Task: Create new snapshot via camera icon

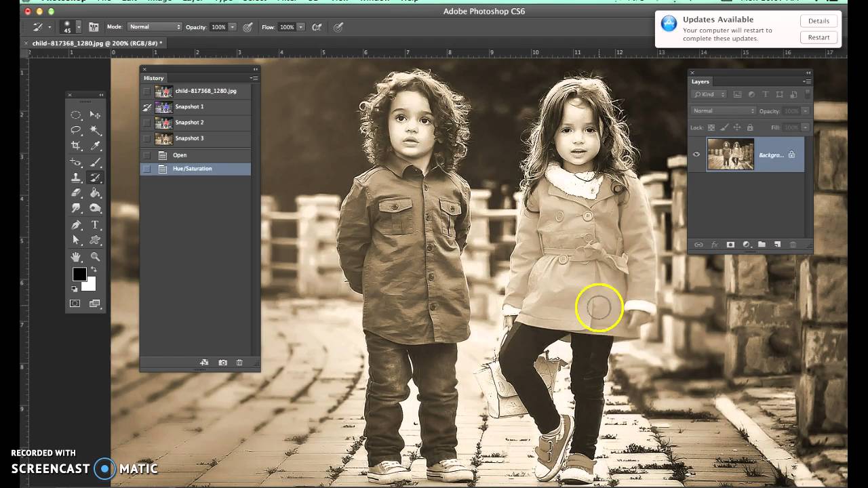Action: click(x=222, y=363)
